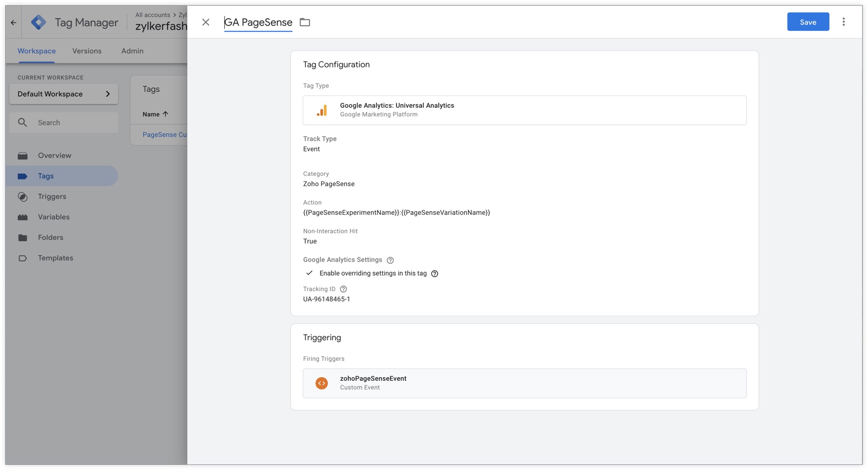This screenshot has height=470, width=868.
Task: Click the Folders icon in sidebar
Action: coord(23,238)
